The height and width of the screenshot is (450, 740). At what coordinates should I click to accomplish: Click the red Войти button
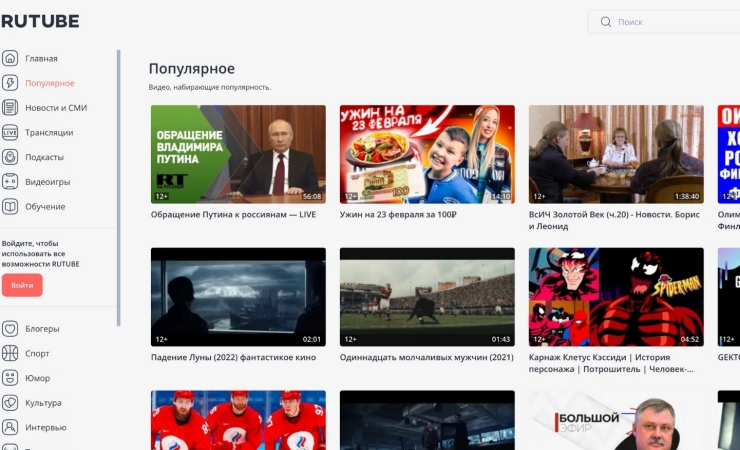click(x=22, y=285)
